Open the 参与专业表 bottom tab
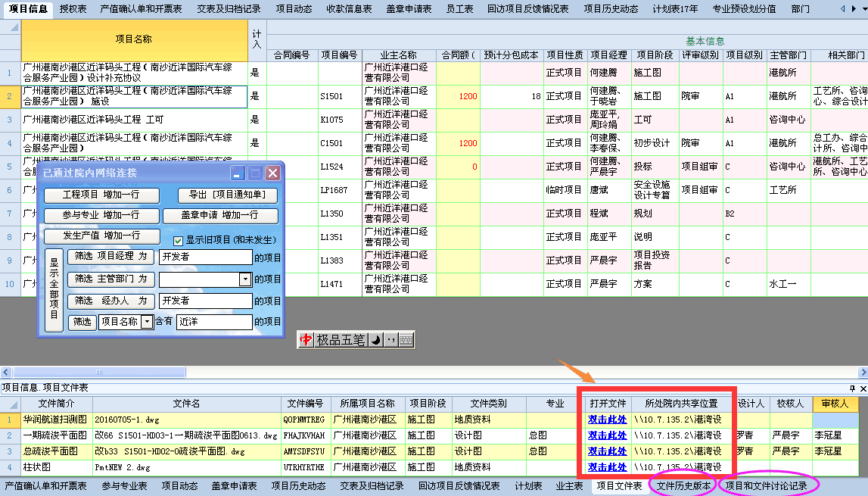The width and height of the screenshot is (868, 496). (124, 486)
